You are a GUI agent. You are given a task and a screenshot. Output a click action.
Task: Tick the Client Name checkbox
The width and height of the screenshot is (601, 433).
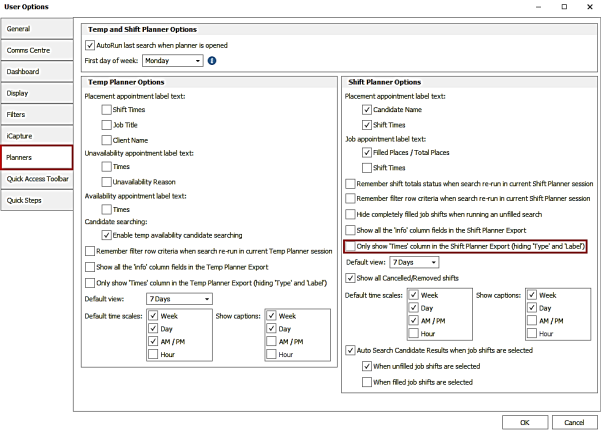(107, 140)
